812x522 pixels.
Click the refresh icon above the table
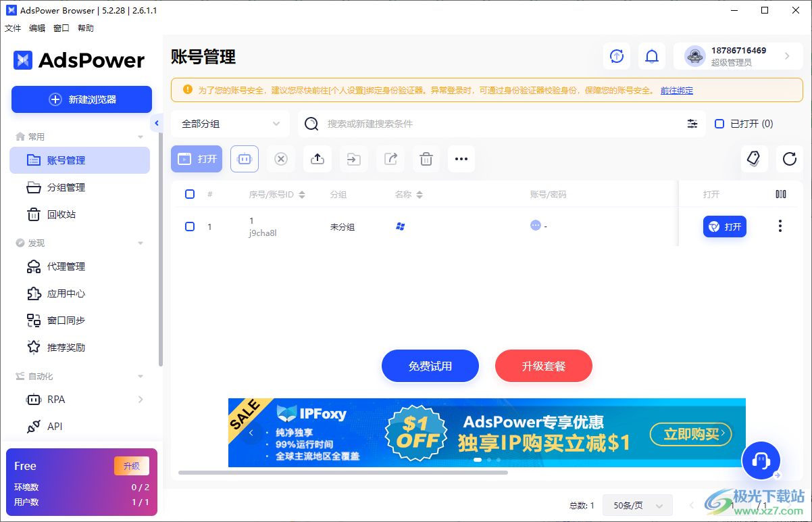coord(789,159)
